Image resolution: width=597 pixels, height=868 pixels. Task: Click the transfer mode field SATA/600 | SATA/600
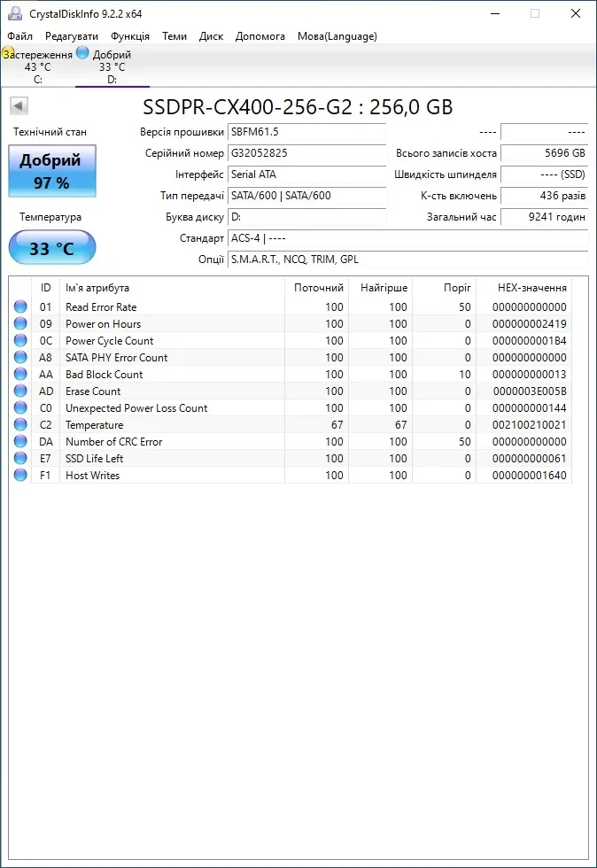pos(306,196)
